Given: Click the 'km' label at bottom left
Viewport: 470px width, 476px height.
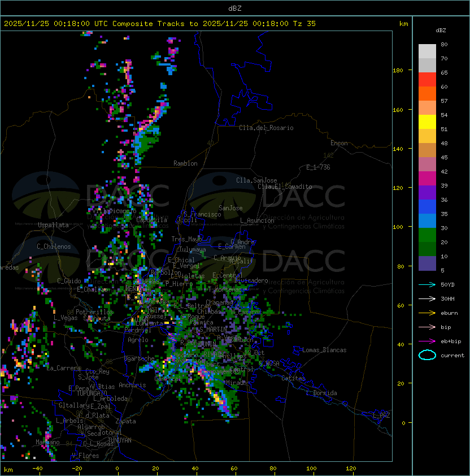Looking at the screenshot, I should pos(8,470).
